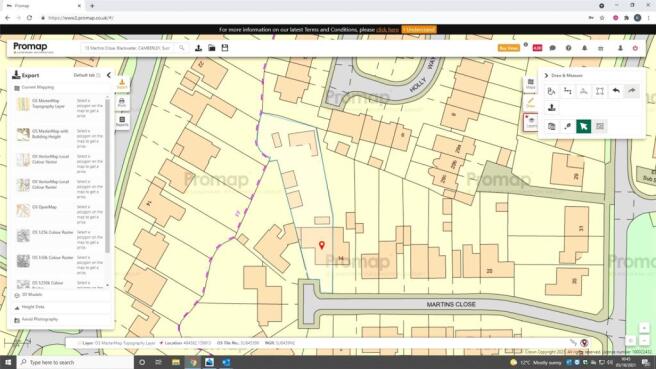Click the redo arrow in Draw & Measure
Viewport: 656px width, 369px height.
click(x=632, y=91)
